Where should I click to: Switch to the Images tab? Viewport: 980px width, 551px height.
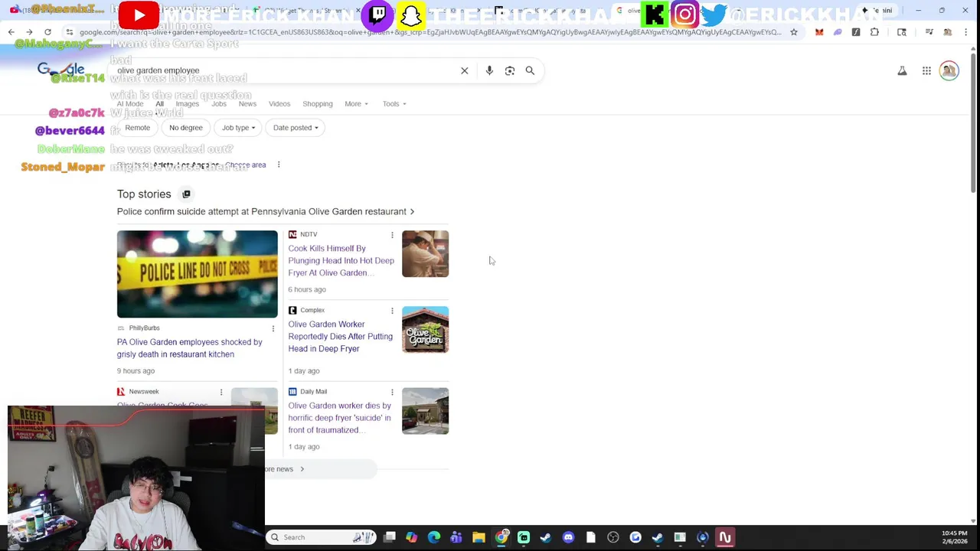[x=188, y=104]
